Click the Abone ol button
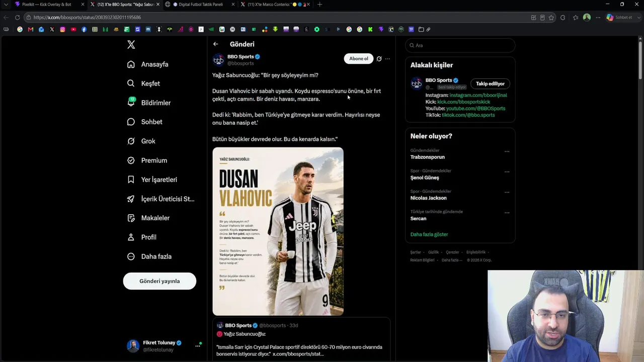644x362 pixels. [359, 59]
